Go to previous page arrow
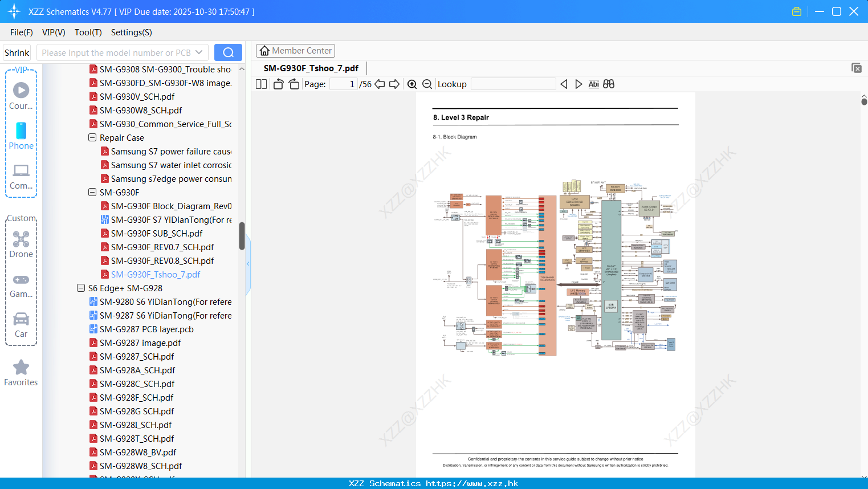The width and height of the screenshot is (868, 489). 380,84
